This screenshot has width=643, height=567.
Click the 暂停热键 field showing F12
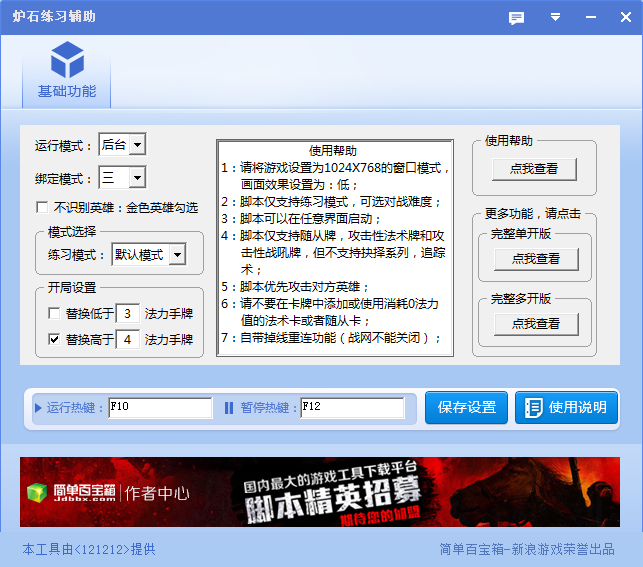352,408
